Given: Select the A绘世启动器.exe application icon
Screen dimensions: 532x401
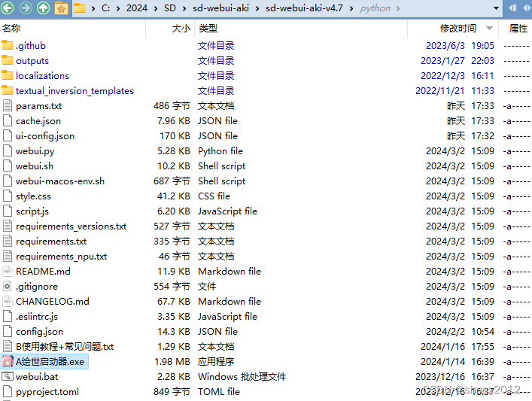Looking at the screenshot, I should [8, 361].
